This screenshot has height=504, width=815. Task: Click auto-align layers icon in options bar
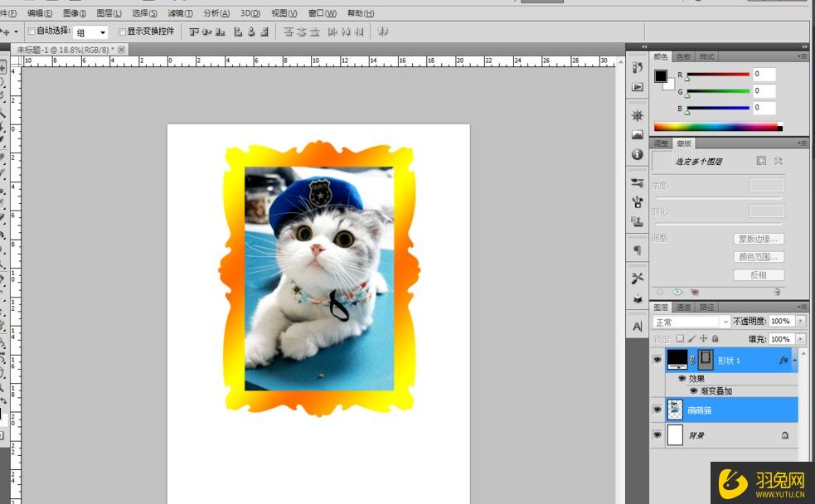[383, 32]
